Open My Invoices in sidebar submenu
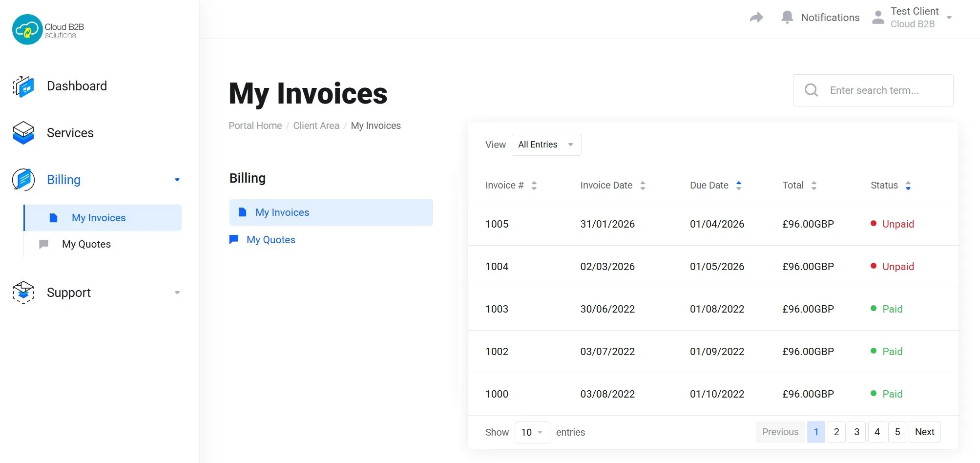The width and height of the screenshot is (980, 463). click(103, 218)
